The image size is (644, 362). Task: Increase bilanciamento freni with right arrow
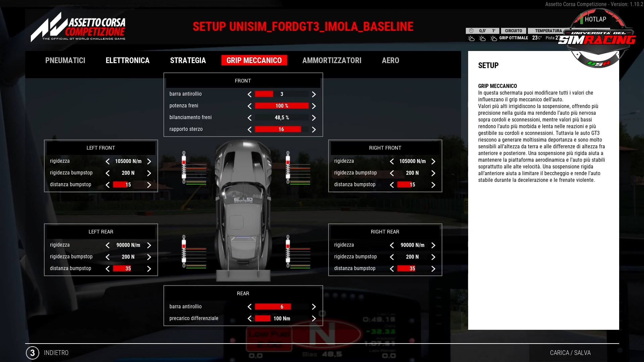click(x=313, y=118)
